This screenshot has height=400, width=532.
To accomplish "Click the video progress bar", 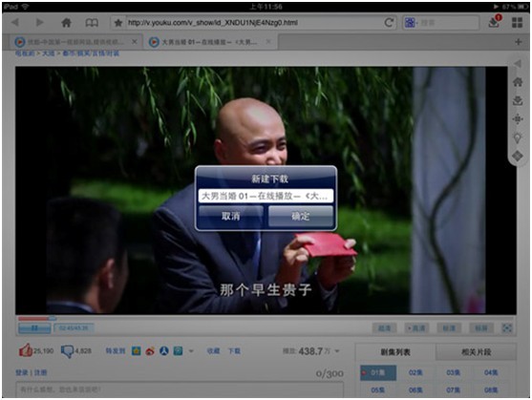I will coord(266,319).
